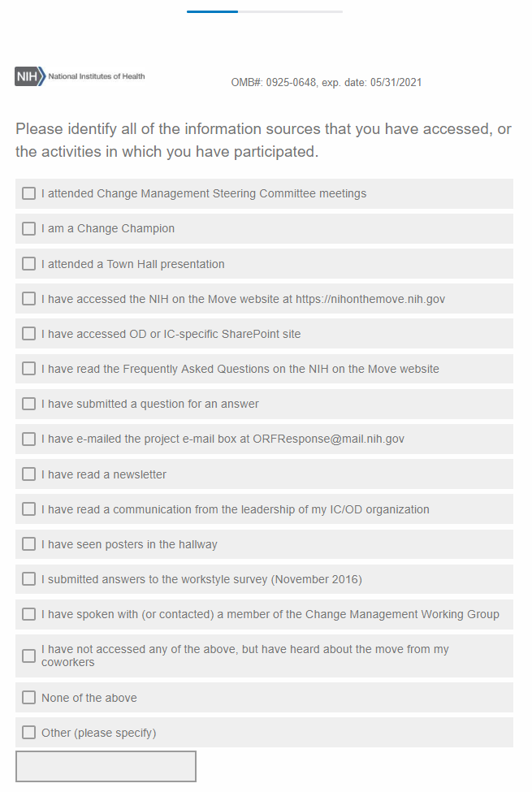
Task: Check 'I have read a newsletter'
Action: click(x=29, y=474)
